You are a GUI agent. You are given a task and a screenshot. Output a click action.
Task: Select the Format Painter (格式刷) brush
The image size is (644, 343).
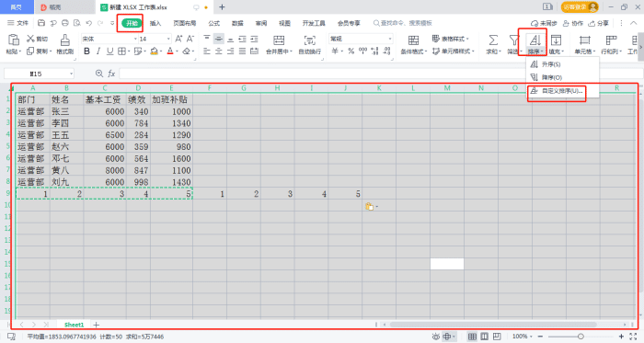(65, 40)
